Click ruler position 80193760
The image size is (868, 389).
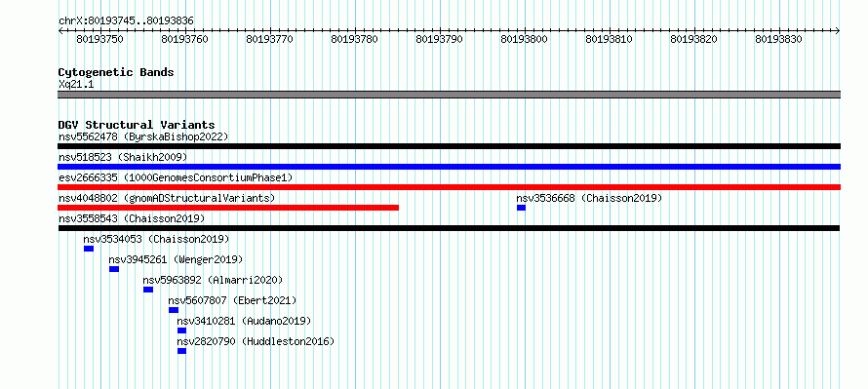click(x=185, y=39)
